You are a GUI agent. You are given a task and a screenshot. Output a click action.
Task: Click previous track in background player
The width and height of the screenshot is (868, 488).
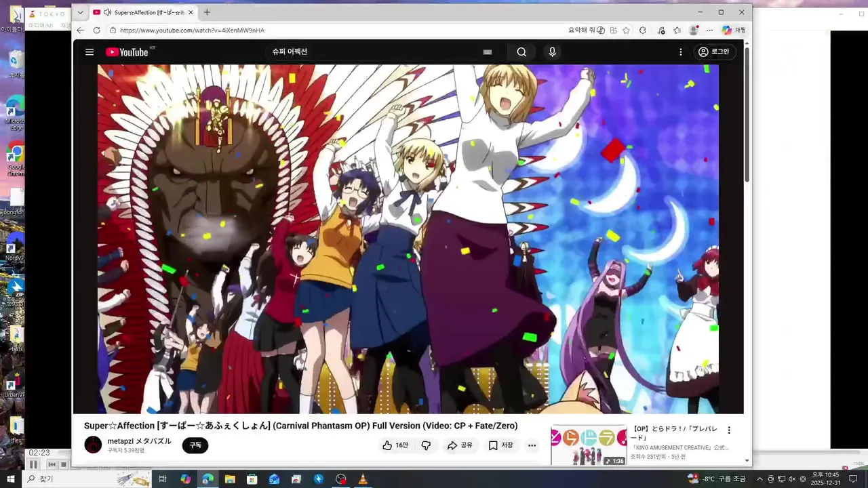[52, 464]
